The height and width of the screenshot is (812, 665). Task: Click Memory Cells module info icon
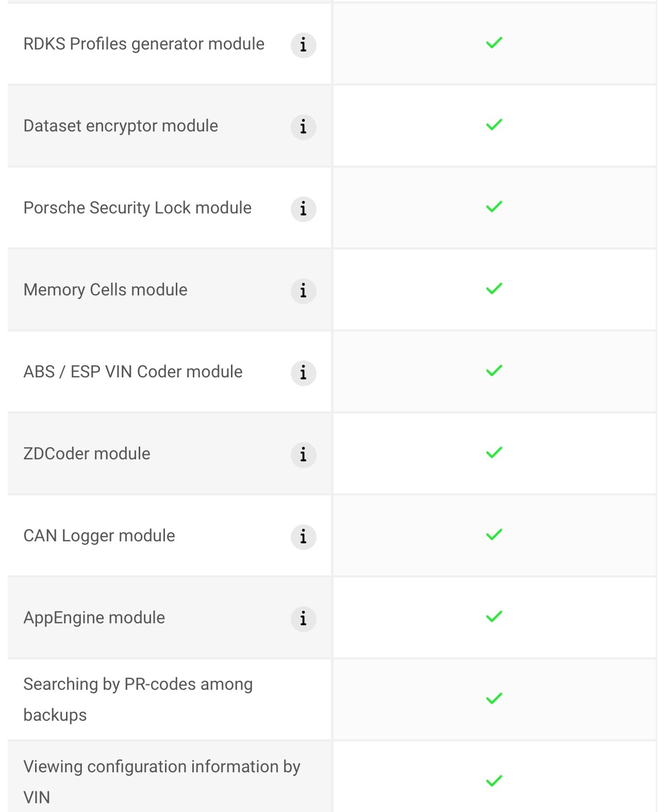click(x=303, y=291)
